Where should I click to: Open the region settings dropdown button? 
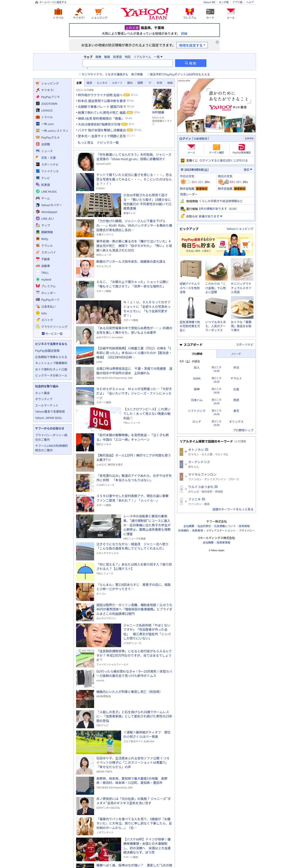[x=192, y=45]
